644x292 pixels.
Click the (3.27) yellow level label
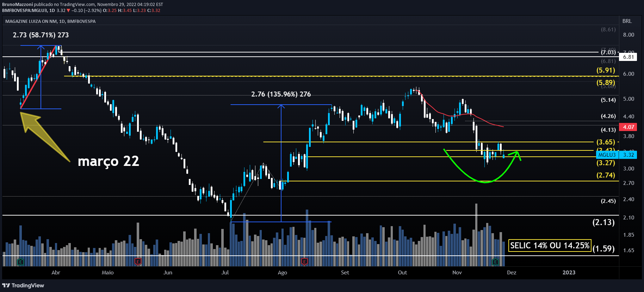coord(606,163)
